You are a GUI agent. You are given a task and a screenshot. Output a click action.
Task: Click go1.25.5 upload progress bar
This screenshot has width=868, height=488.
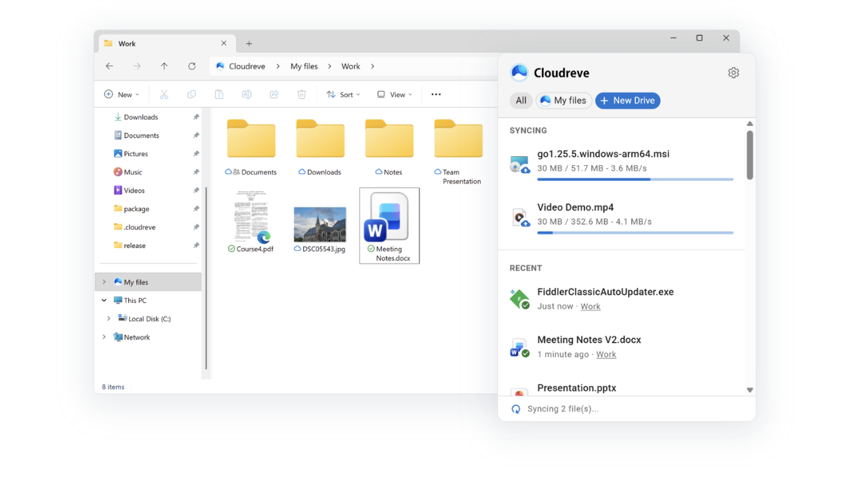point(635,180)
